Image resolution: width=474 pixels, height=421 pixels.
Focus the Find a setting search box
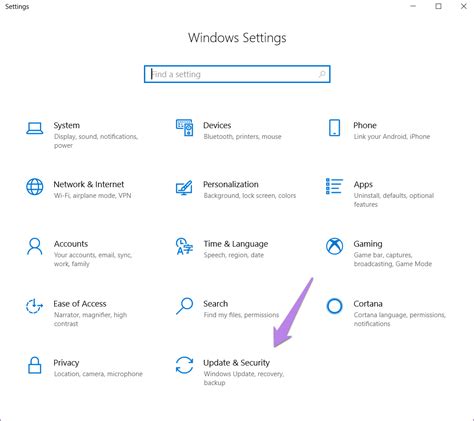(x=237, y=74)
